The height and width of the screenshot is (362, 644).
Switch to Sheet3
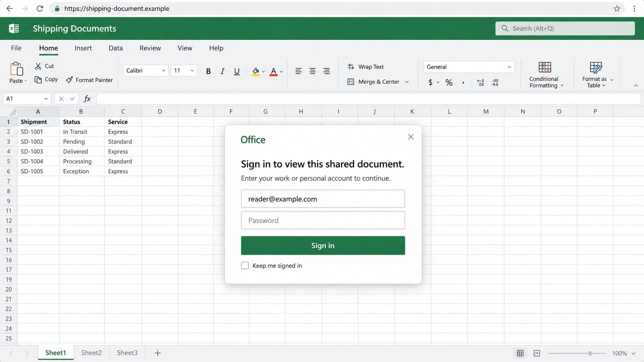coord(127,353)
